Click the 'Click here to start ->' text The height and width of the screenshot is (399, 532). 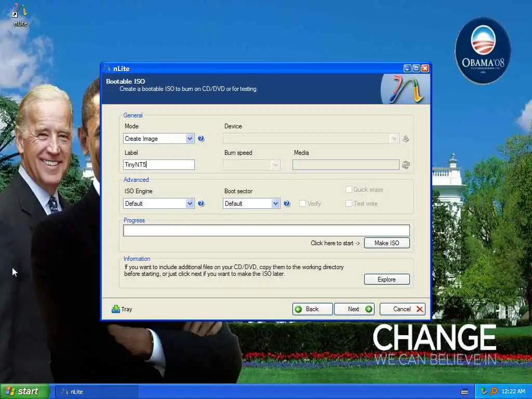click(335, 243)
